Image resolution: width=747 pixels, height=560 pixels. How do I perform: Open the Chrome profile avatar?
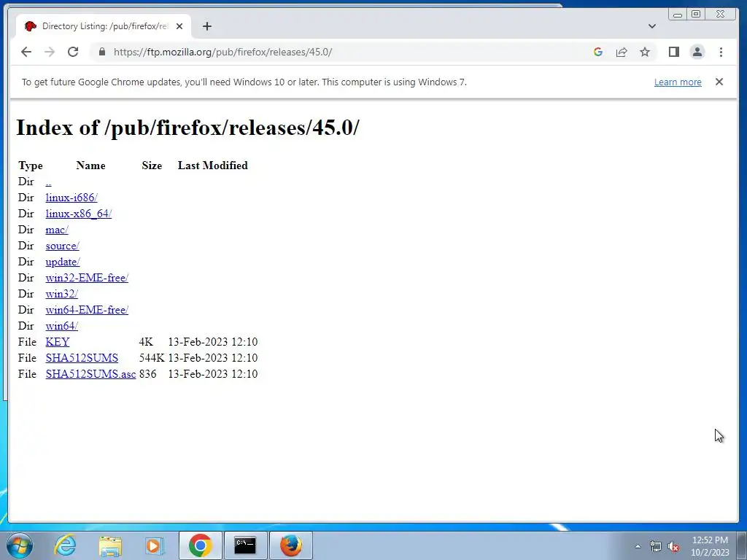(x=697, y=52)
